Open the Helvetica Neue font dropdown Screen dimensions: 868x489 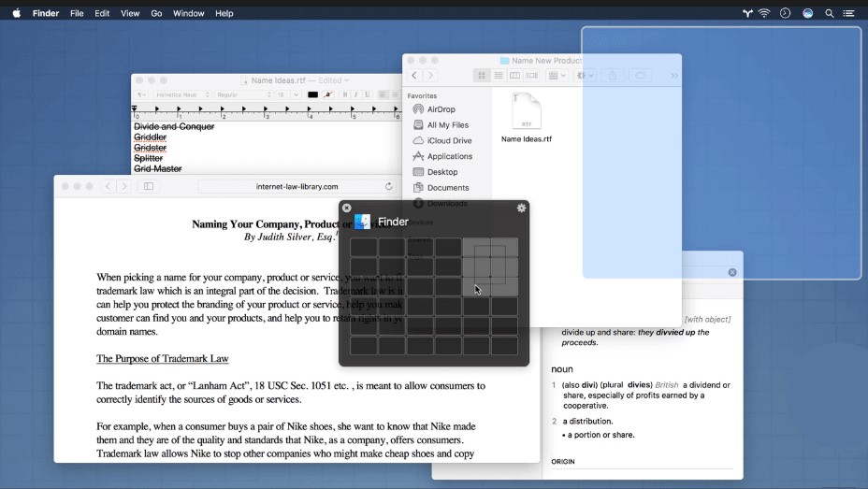pyautogui.click(x=182, y=94)
